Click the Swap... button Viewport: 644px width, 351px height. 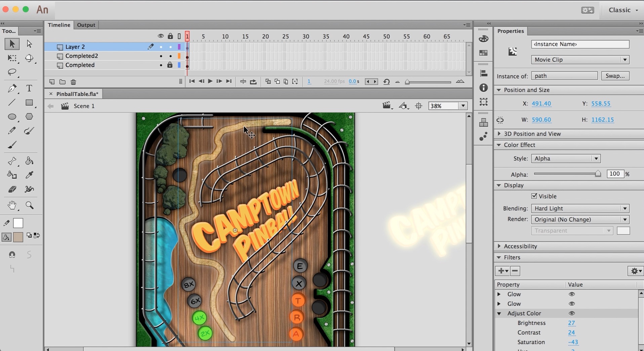pos(615,76)
